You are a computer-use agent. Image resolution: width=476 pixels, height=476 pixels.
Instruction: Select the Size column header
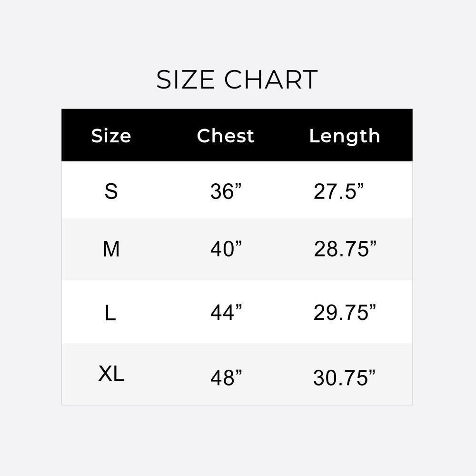coord(111,136)
